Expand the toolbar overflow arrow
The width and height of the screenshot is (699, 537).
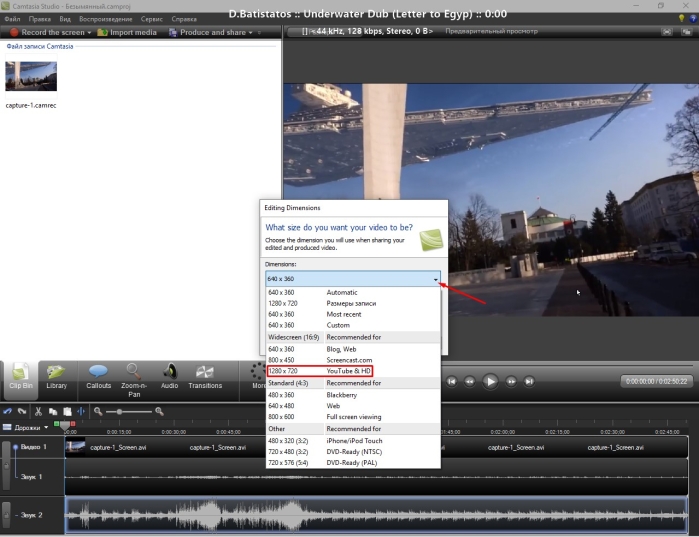point(259,33)
